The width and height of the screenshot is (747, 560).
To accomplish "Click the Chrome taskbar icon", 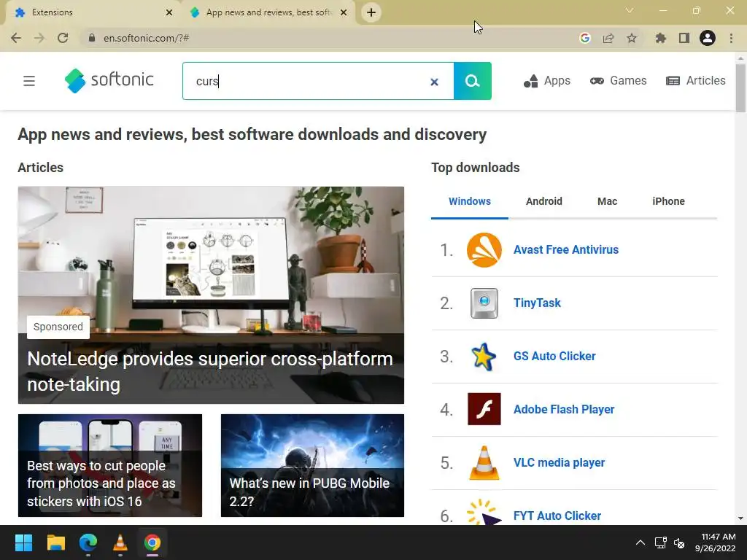I will [152, 542].
